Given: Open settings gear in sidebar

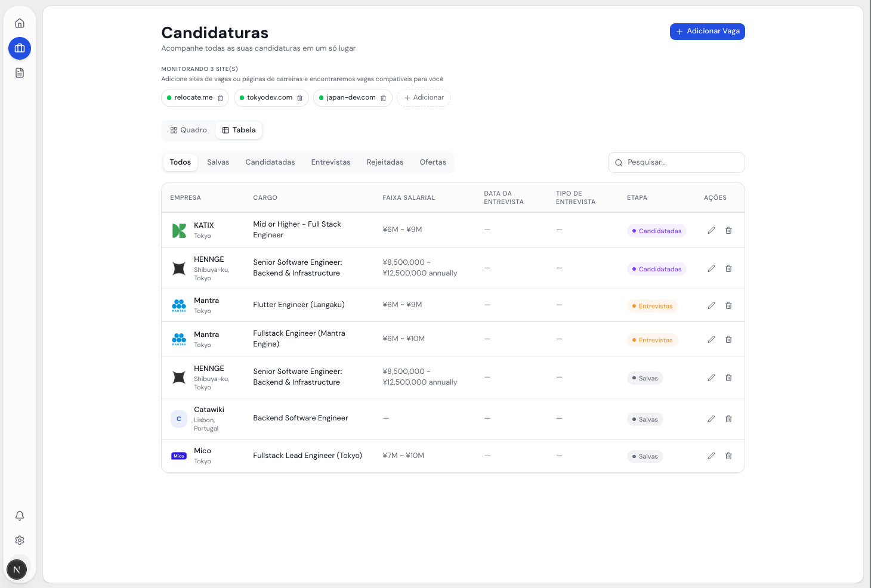Looking at the screenshot, I should pyautogui.click(x=20, y=540).
